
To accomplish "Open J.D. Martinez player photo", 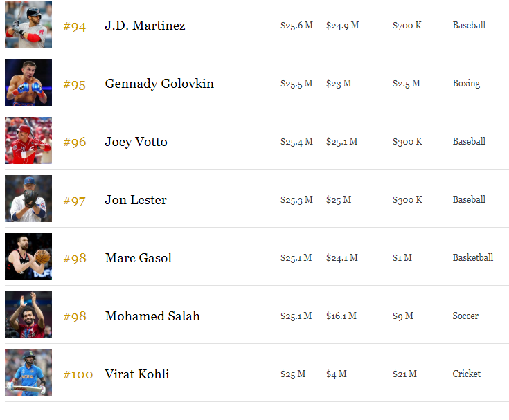I will click(x=28, y=24).
